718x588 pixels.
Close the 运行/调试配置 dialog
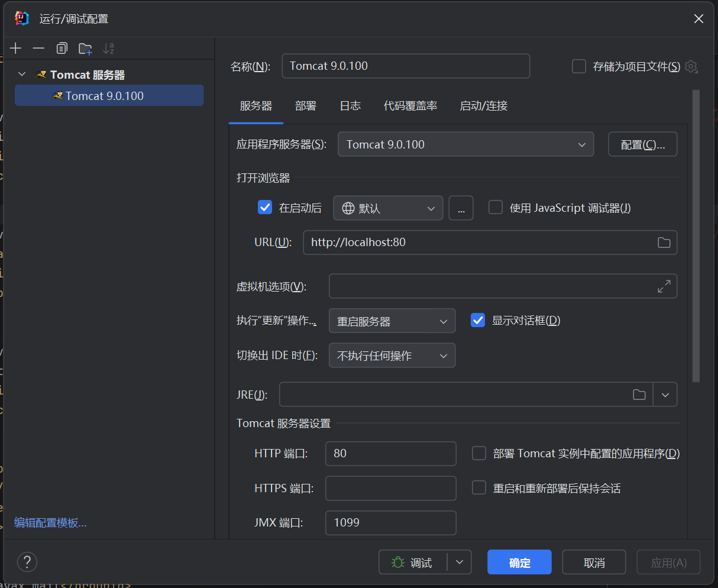[698, 19]
